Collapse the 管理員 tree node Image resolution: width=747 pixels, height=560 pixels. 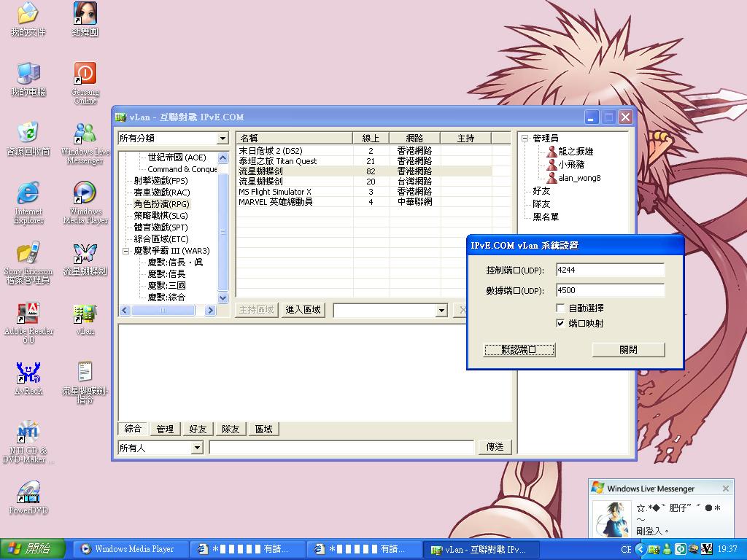[525, 139]
